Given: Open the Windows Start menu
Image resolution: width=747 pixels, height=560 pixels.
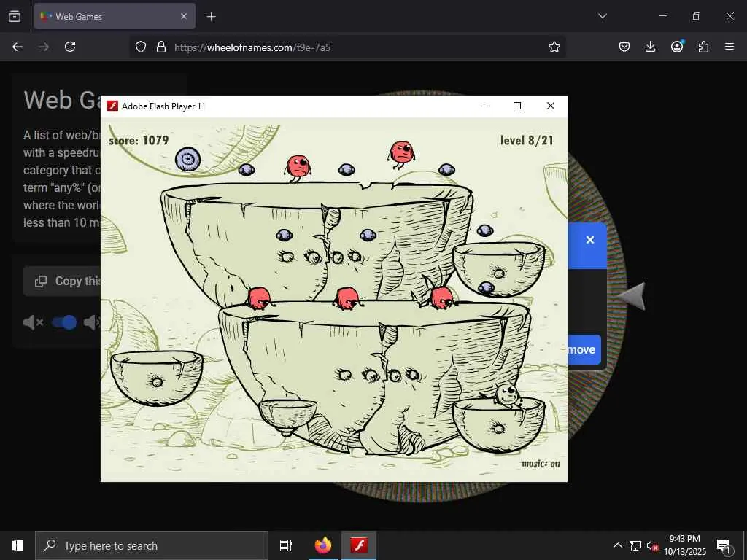Looking at the screenshot, I should (x=18, y=545).
